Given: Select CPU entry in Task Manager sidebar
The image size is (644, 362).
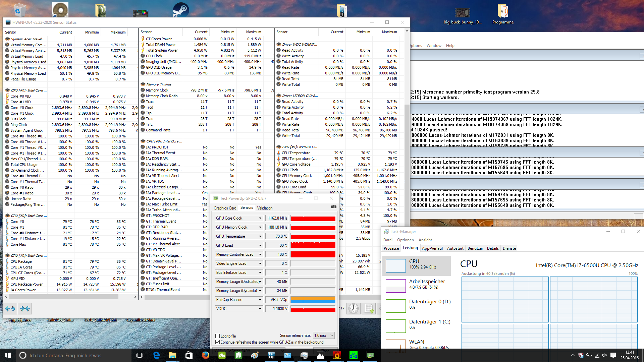Looking at the screenshot, I should pyautogui.click(x=417, y=265).
